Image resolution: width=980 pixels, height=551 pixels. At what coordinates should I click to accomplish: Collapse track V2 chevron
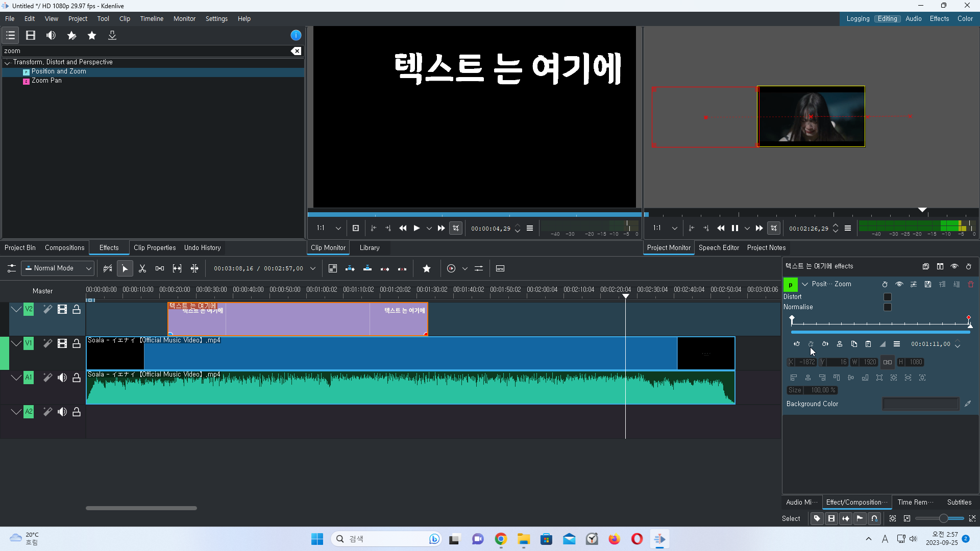16,309
